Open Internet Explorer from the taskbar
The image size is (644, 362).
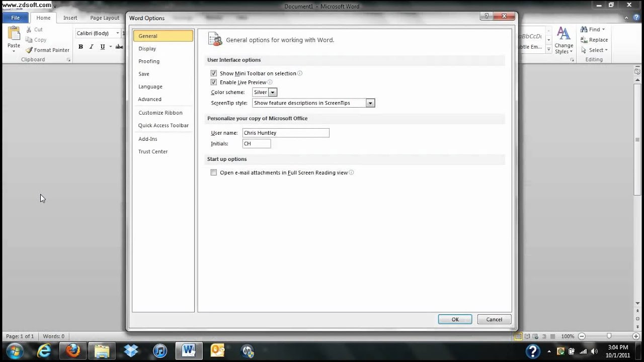click(x=44, y=350)
